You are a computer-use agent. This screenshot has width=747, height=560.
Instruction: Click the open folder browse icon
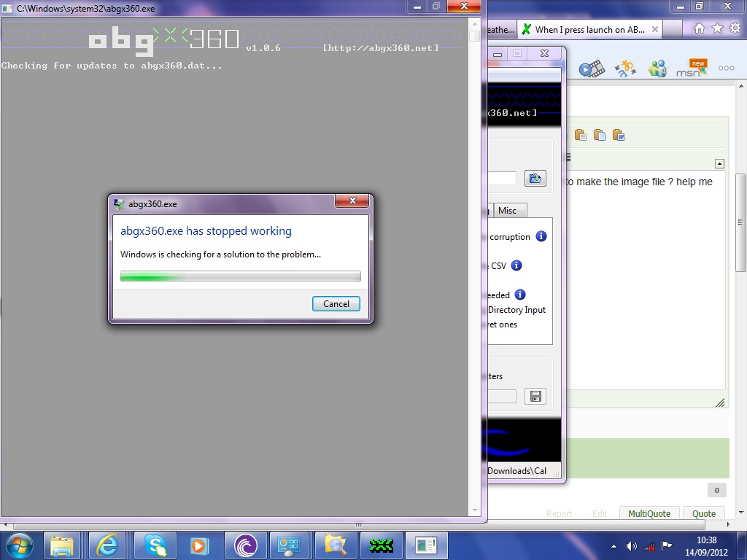point(535,178)
